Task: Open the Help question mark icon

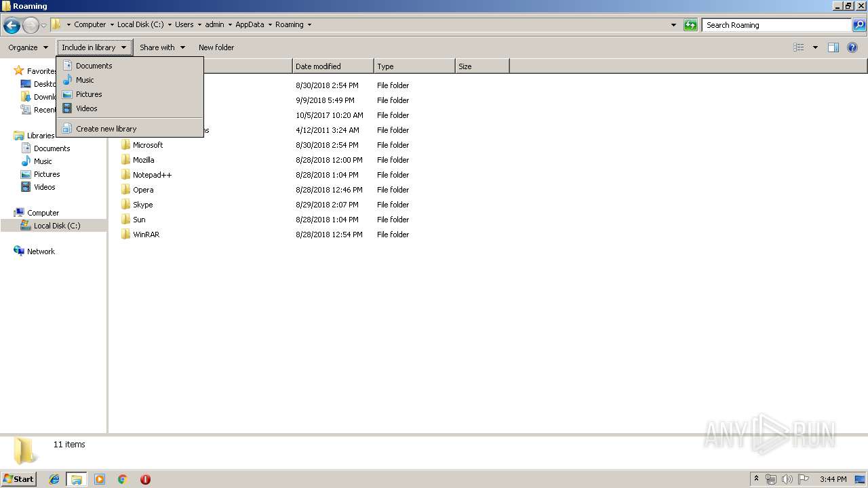Action: tap(852, 47)
